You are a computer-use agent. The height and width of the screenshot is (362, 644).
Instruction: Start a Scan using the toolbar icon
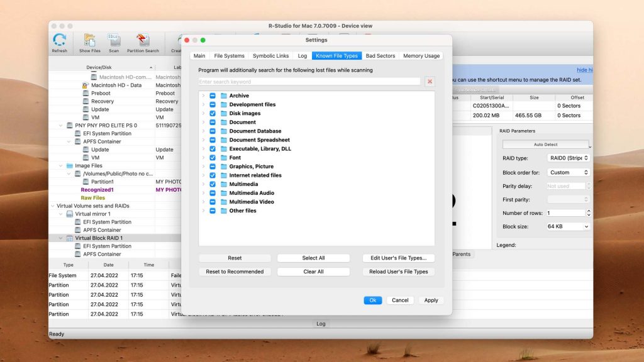(x=114, y=41)
